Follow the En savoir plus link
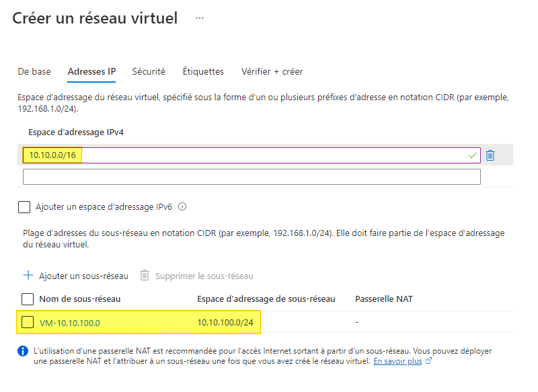The width and height of the screenshot is (538, 392). pyautogui.click(x=397, y=361)
